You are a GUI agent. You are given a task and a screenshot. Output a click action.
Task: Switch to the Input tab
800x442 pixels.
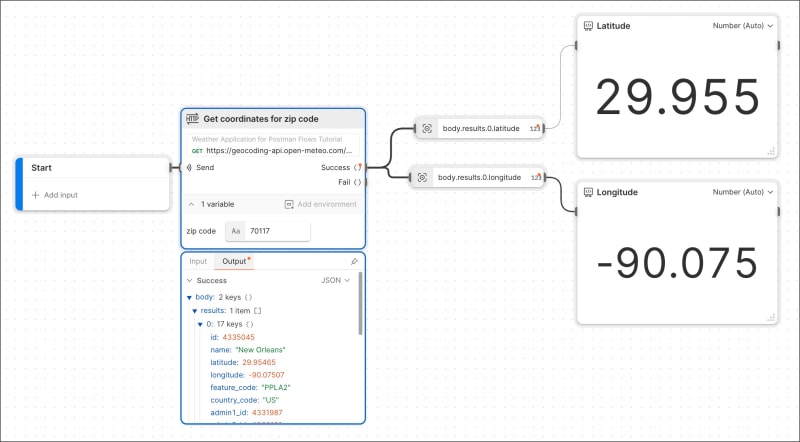pyautogui.click(x=198, y=261)
